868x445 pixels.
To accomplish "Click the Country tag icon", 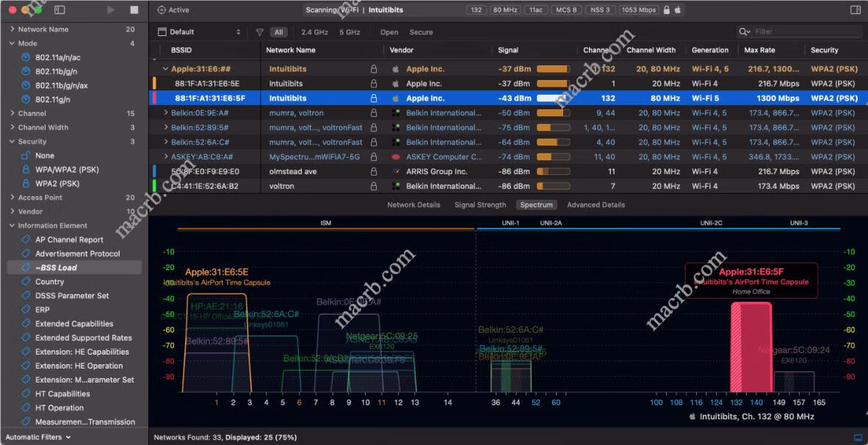I will [x=26, y=282].
